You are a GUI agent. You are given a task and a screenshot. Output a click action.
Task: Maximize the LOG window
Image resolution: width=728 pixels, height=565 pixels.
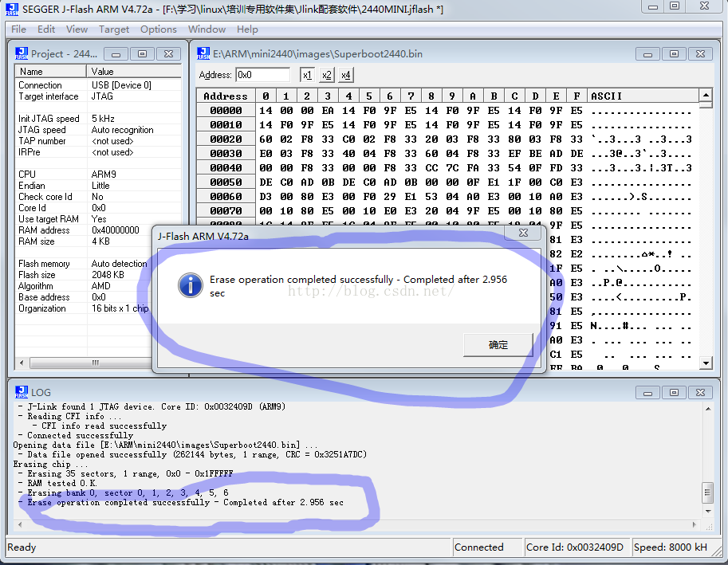(674, 392)
